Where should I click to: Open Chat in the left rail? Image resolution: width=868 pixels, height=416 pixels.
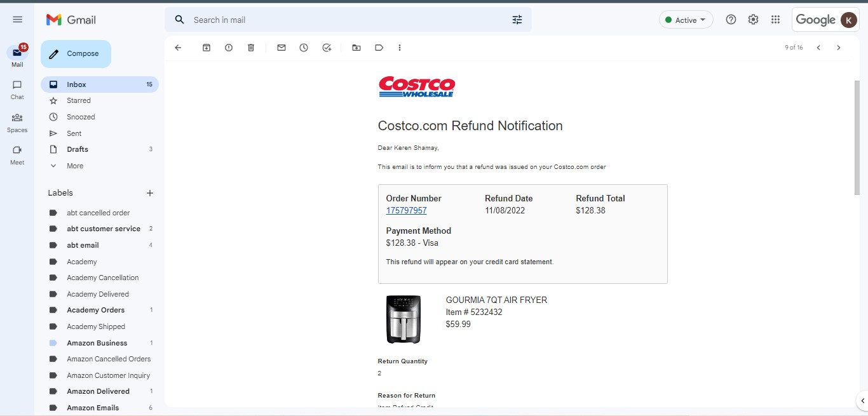[17, 90]
